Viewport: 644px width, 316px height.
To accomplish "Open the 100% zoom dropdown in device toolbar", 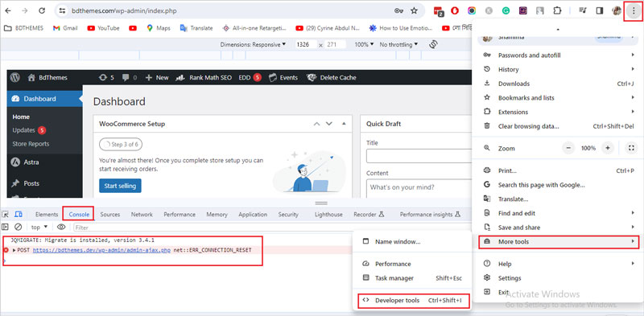I will click(x=364, y=44).
